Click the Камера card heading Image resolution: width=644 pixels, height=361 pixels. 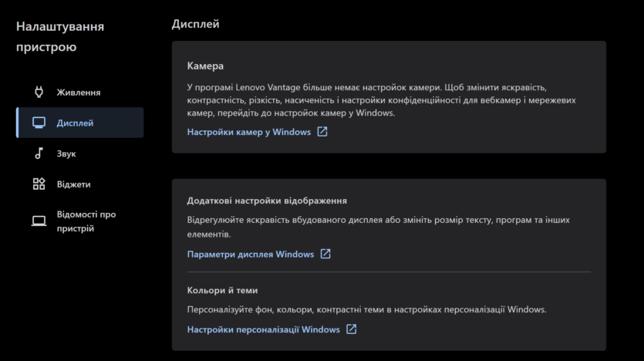pos(205,66)
